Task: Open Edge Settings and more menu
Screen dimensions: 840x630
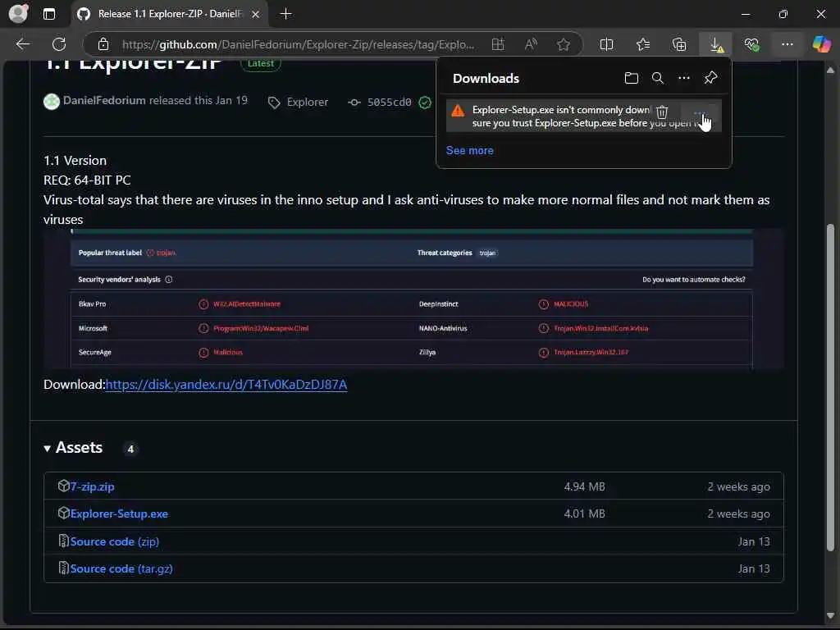Action: [787, 44]
